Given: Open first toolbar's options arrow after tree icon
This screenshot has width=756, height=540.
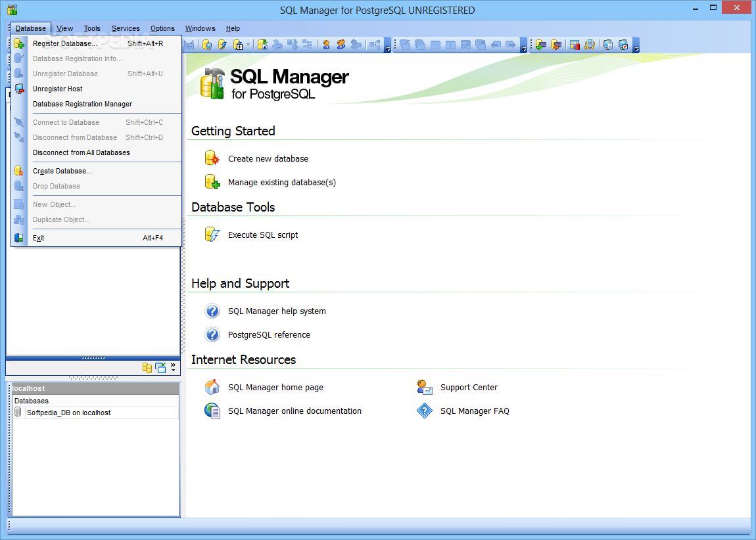Looking at the screenshot, I should tap(388, 46).
